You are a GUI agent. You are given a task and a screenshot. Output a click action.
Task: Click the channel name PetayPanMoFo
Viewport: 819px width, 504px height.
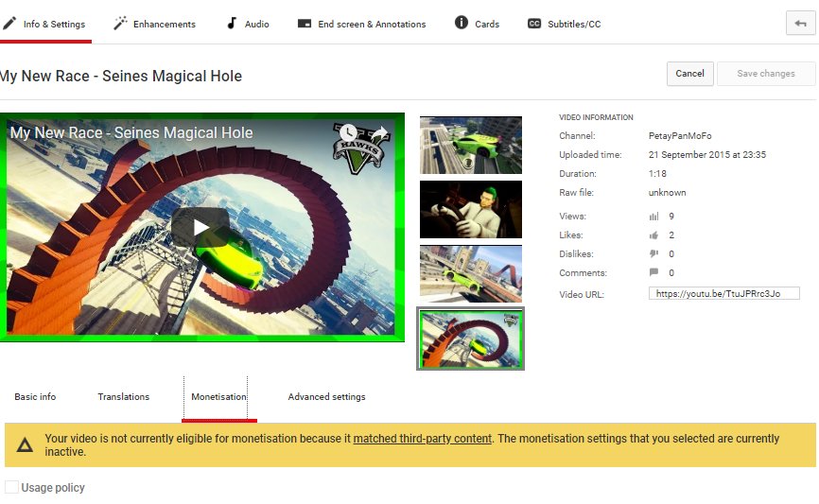(680, 136)
